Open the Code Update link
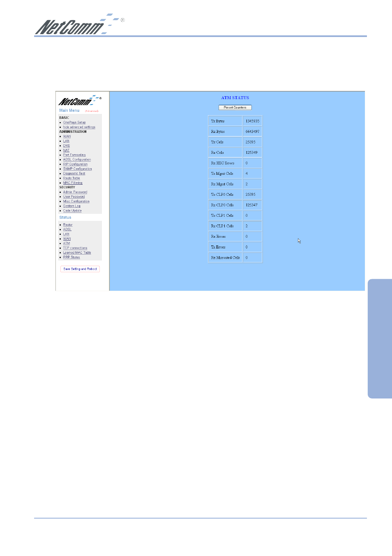Screen dimensions: 392x556 click(72, 211)
